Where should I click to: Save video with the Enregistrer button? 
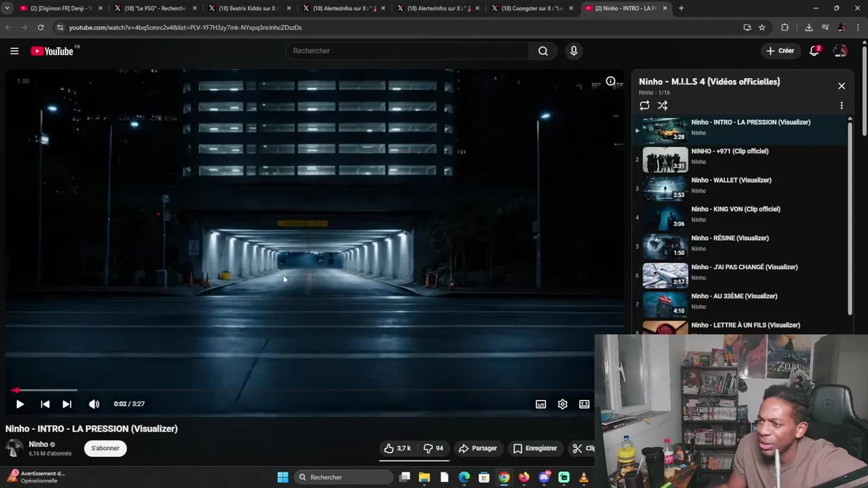pos(535,448)
